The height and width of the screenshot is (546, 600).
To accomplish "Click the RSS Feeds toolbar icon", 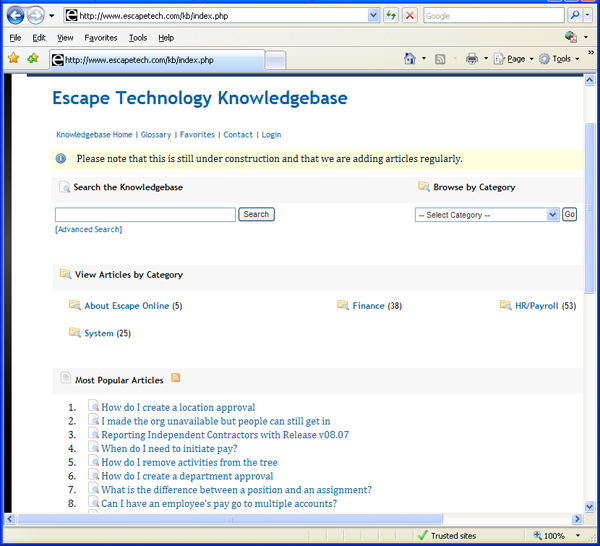I will coord(440,59).
